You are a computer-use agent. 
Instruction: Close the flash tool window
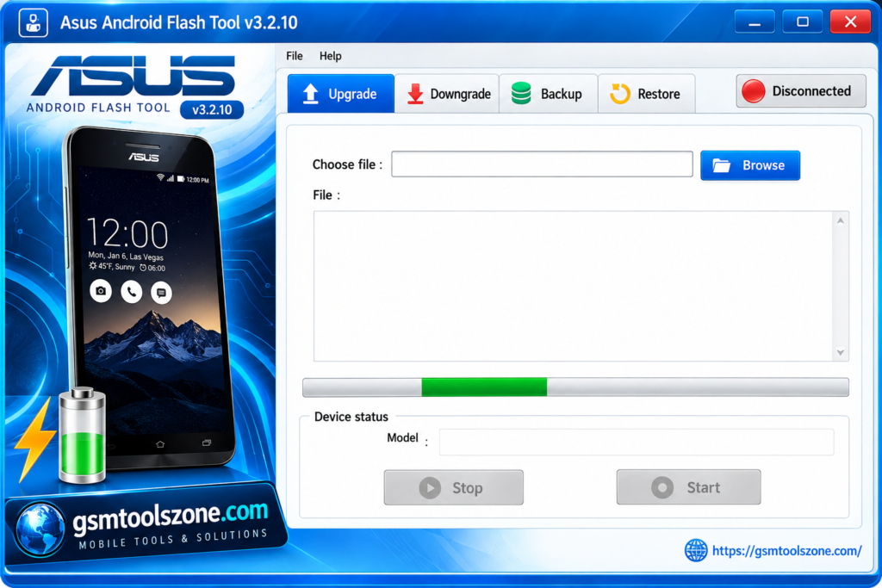(850, 22)
